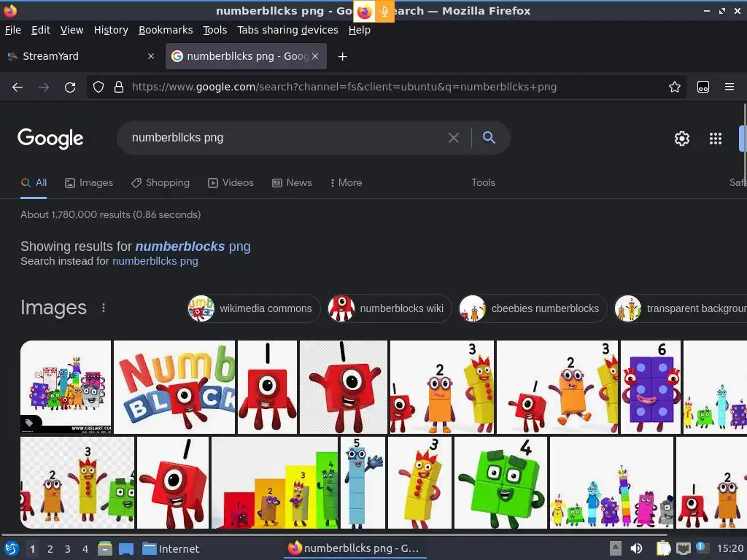Switch to workspace 3
The width and height of the screenshot is (747, 560).
[68, 549]
